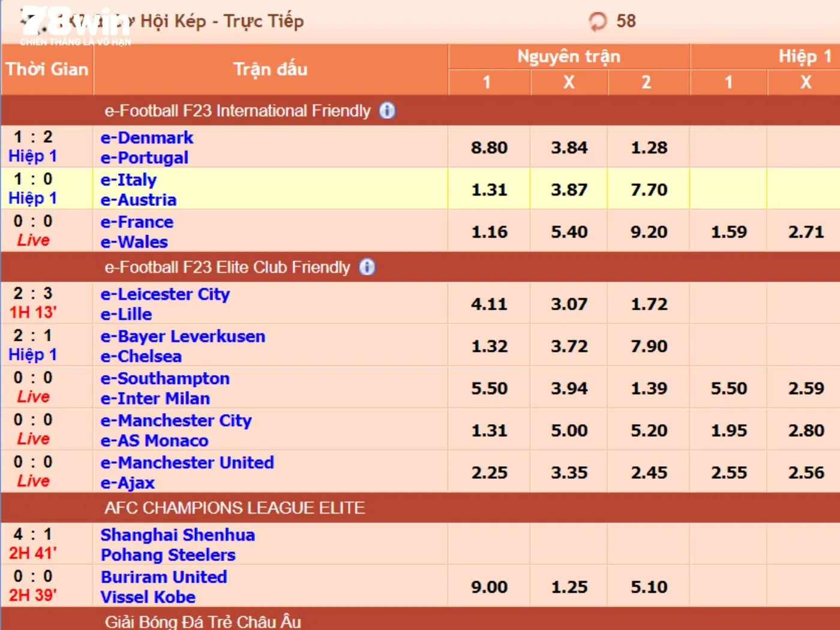Viewport: 840px width, 630px height.
Task: Open e-Inter Milan team link
Action: (155, 398)
